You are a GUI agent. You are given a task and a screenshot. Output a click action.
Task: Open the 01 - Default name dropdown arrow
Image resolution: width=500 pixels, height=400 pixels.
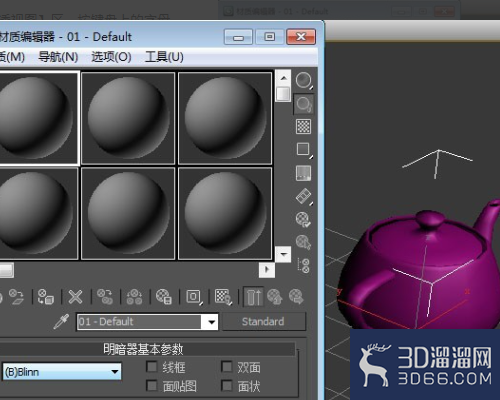[x=211, y=322]
